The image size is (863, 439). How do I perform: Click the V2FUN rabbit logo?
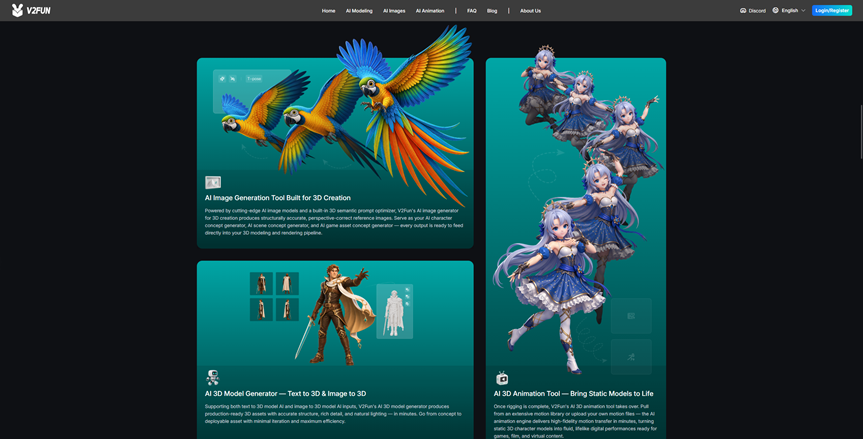pos(17,10)
